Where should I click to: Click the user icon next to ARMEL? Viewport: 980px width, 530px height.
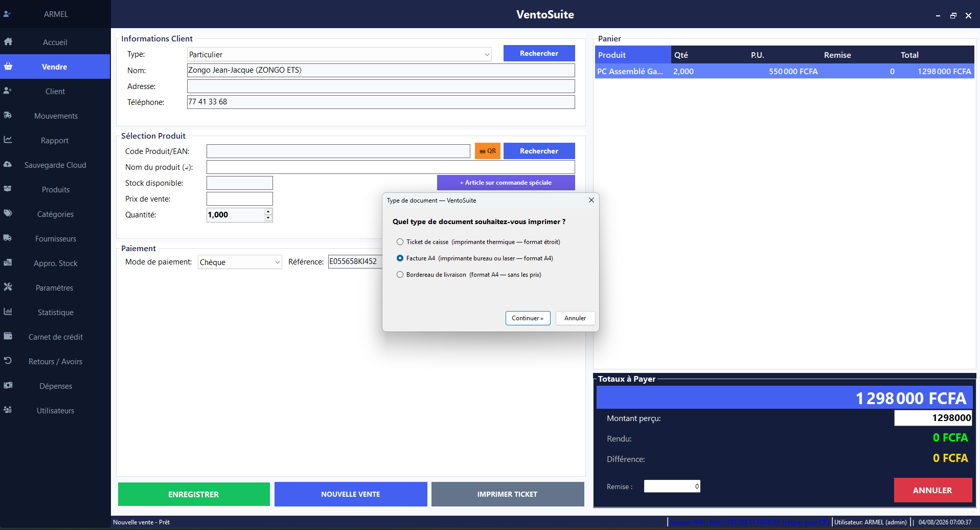7,14
